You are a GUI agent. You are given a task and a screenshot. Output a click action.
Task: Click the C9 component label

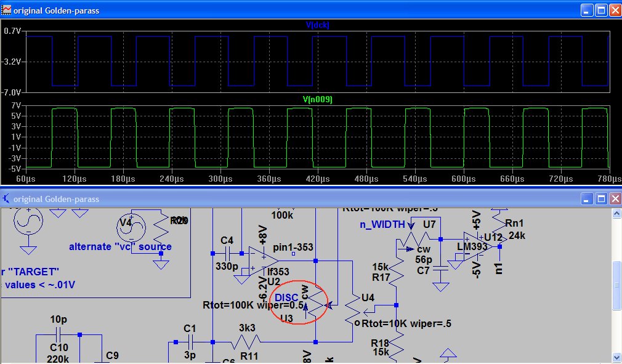click(x=112, y=355)
